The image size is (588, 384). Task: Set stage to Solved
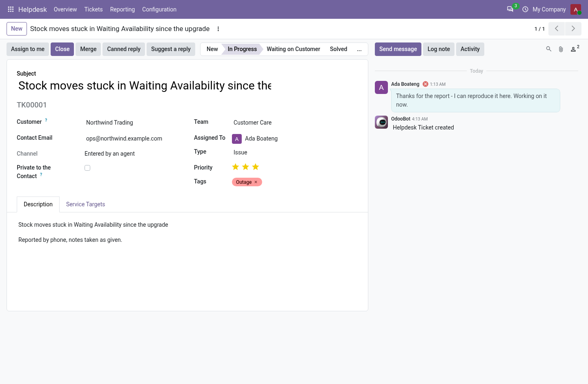tap(339, 49)
